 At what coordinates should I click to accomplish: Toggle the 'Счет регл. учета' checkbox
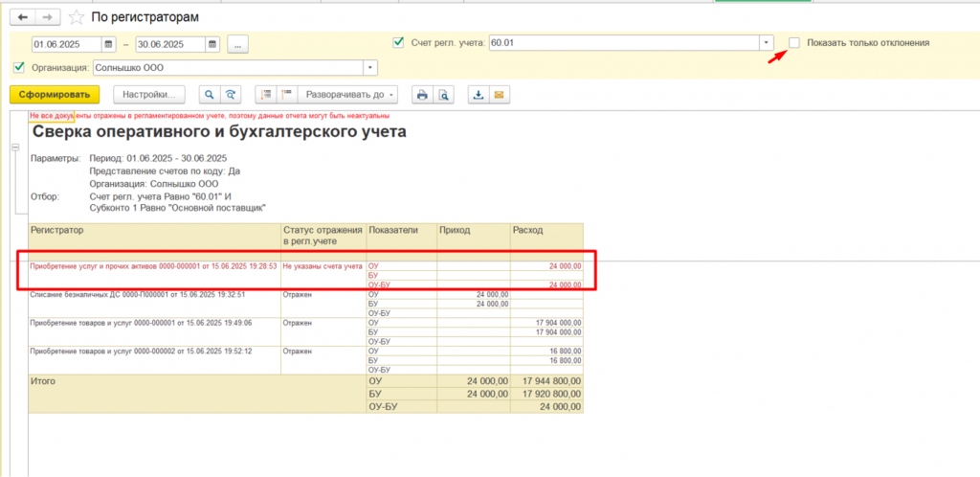point(398,43)
